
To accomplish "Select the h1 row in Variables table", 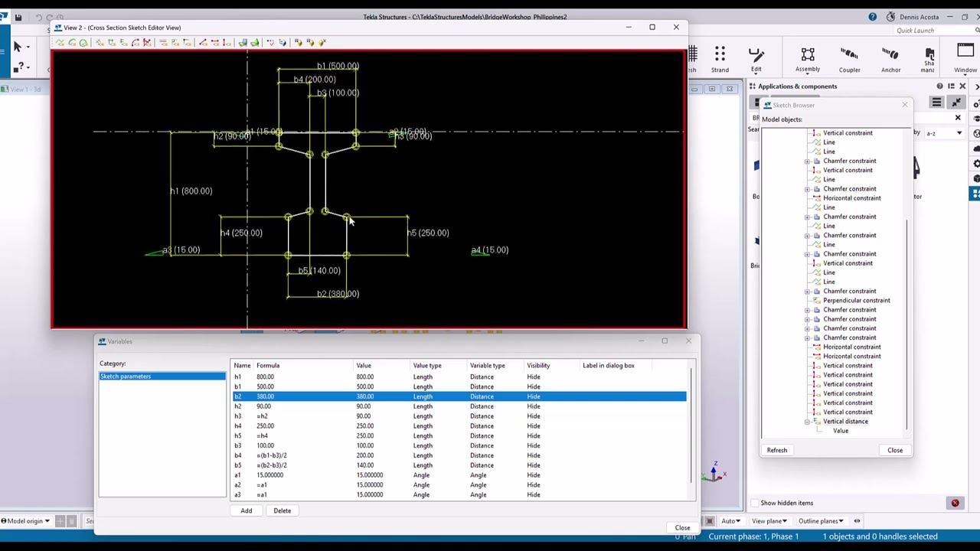I will click(459, 377).
